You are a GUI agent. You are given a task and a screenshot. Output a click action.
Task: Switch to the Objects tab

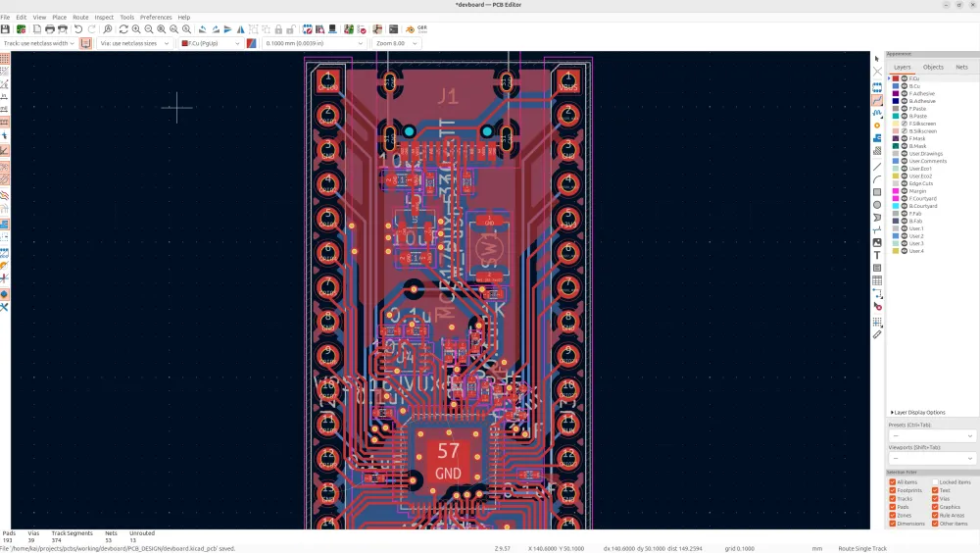[933, 67]
